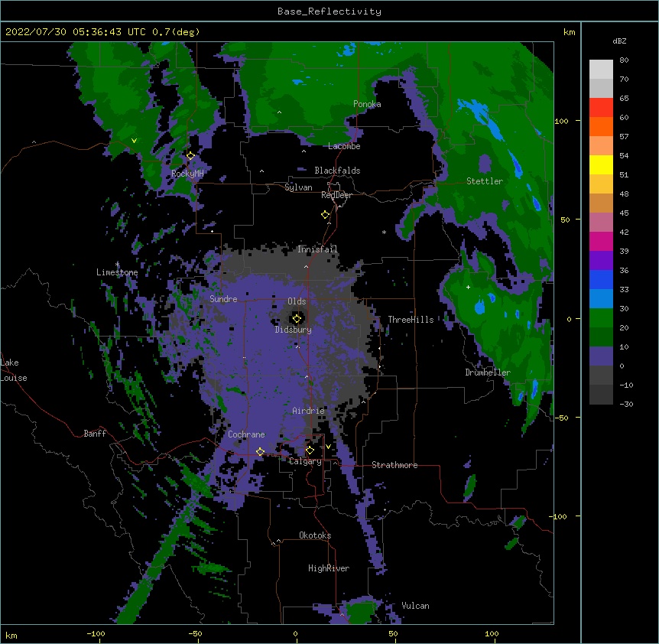Click the RedDeer city label
The width and height of the screenshot is (659, 644).
click(x=337, y=195)
